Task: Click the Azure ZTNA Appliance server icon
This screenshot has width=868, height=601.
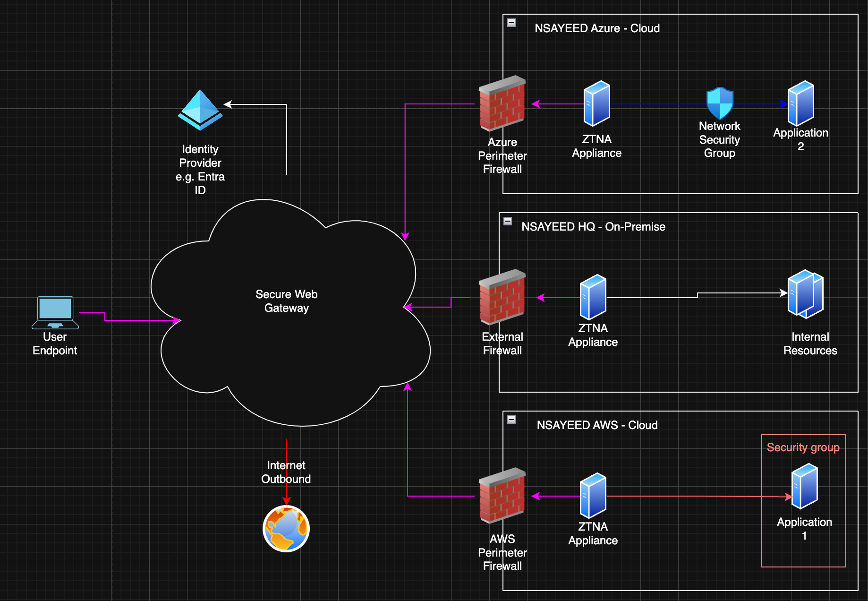Action: point(596,103)
